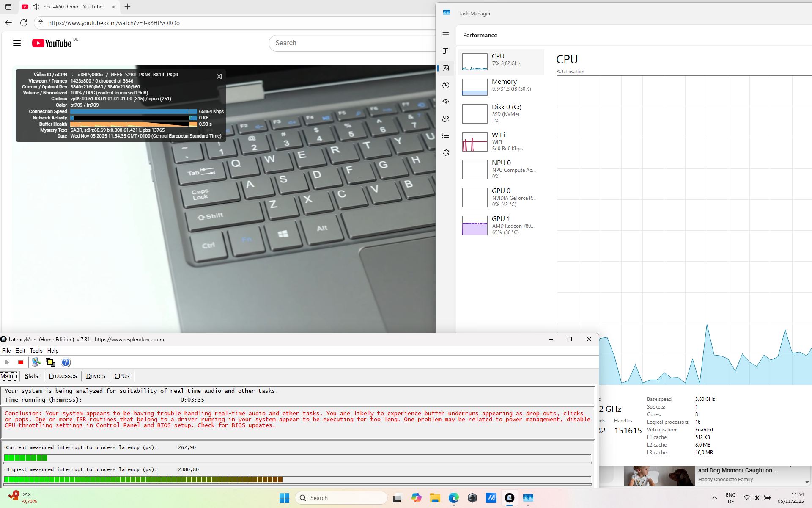Stop the LatencyMon monitor with red square
The height and width of the screenshot is (508, 812).
pos(21,362)
